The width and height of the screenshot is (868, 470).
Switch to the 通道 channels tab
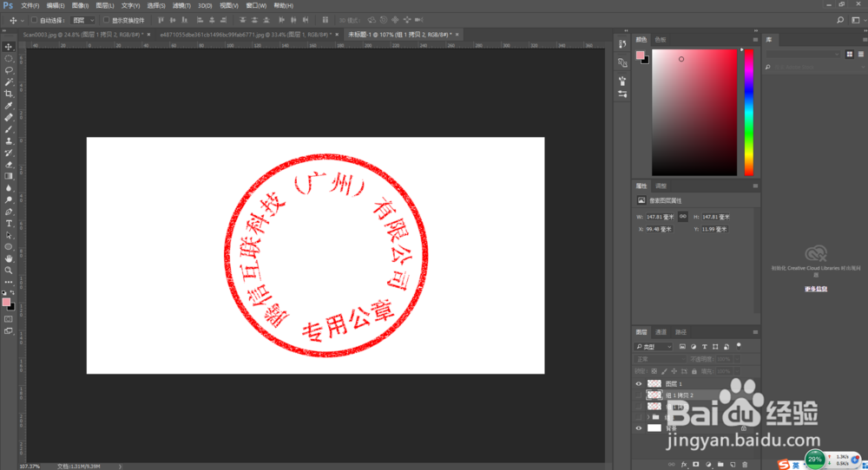click(661, 332)
